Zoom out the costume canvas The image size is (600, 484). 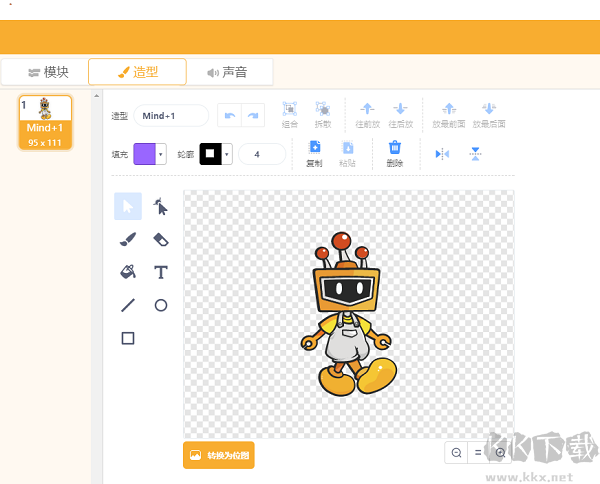tap(456, 453)
